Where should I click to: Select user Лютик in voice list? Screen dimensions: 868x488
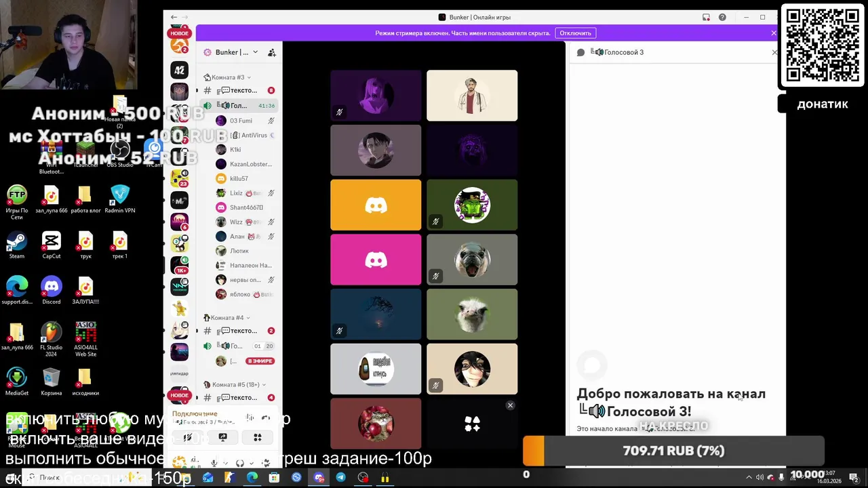point(245,251)
